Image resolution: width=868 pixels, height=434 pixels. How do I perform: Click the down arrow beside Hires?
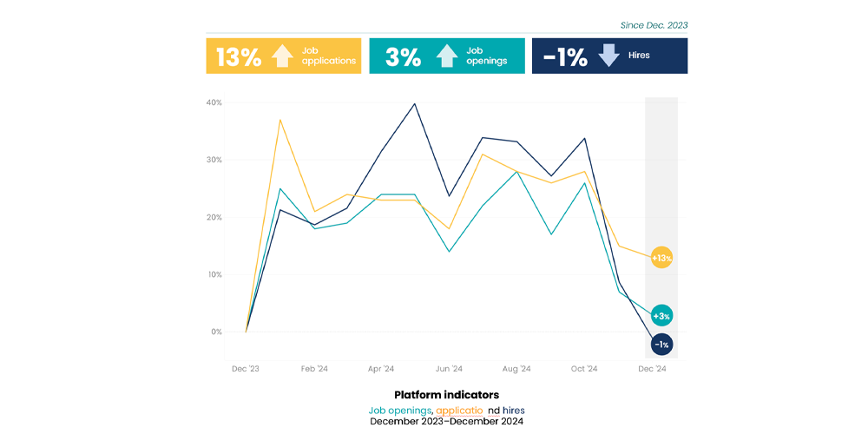(608, 56)
